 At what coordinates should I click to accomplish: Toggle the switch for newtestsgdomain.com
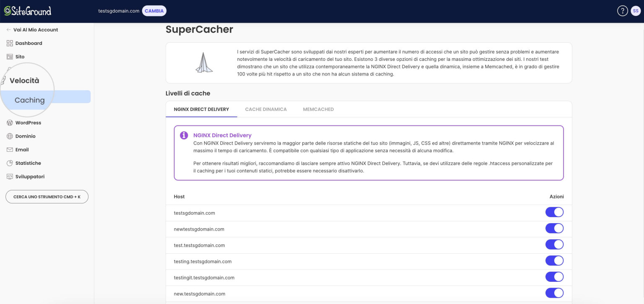click(554, 229)
